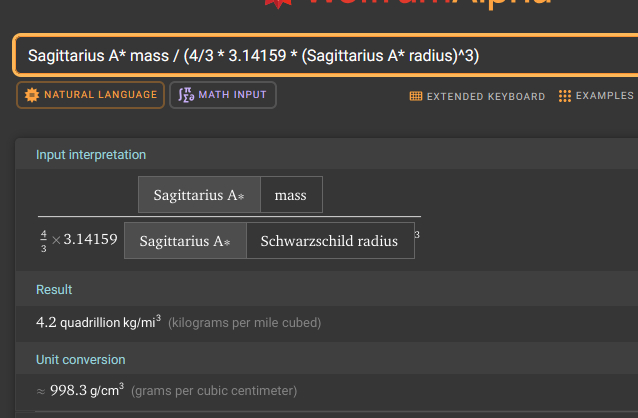Click the Math Input integral icon
Screen dimensions: 638x418
(x=185, y=95)
